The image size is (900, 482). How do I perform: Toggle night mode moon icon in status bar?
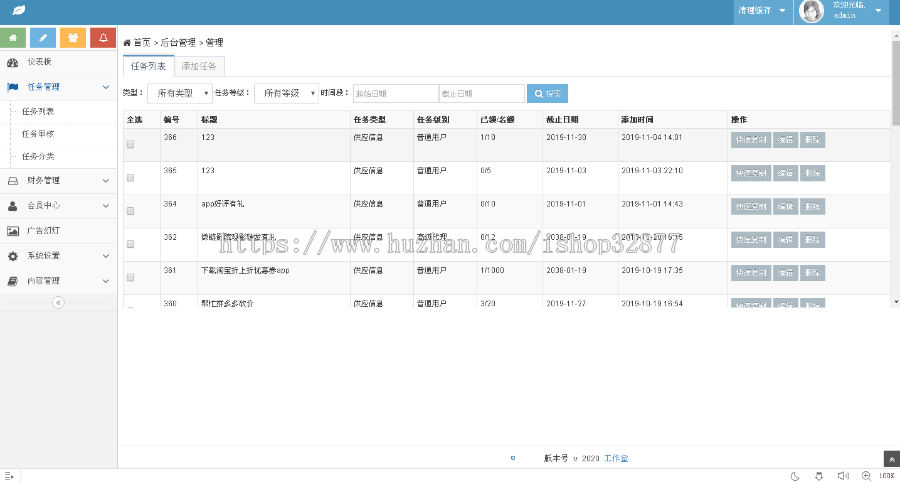tap(796, 476)
